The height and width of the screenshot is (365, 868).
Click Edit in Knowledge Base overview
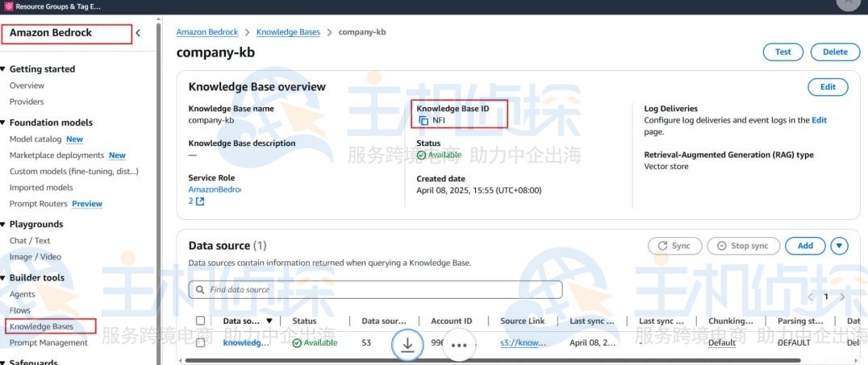pyautogui.click(x=828, y=87)
